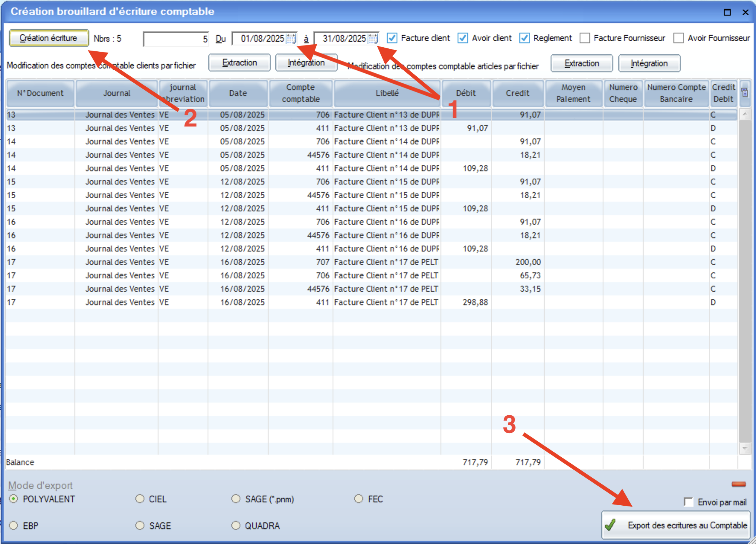Enable Facture Fournisseur checkbox
This screenshot has height=544, width=756.
point(584,38)
